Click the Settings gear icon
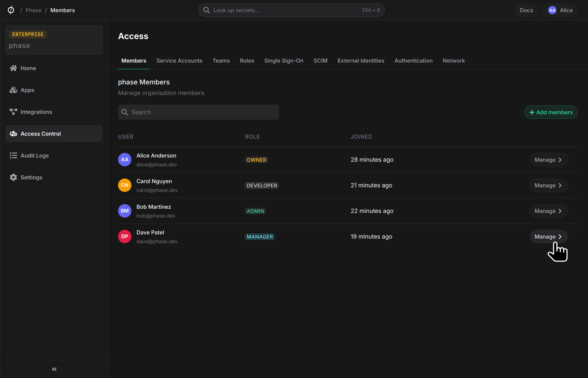 [x=13, y=177]
